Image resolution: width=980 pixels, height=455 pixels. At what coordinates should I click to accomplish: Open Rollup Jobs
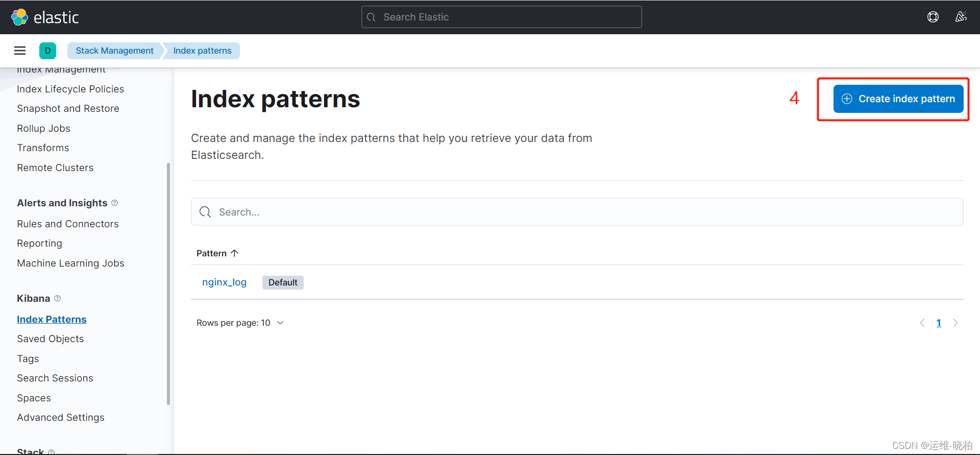click(x=43, y=129)
